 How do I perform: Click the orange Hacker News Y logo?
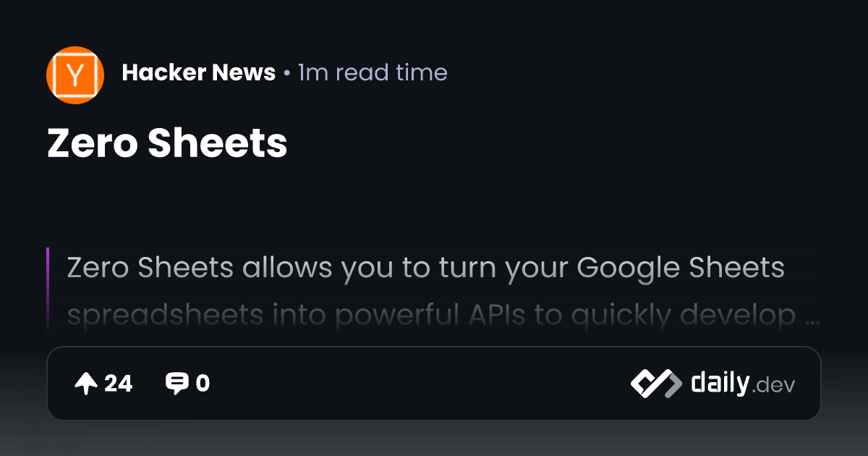click(75, 75)
